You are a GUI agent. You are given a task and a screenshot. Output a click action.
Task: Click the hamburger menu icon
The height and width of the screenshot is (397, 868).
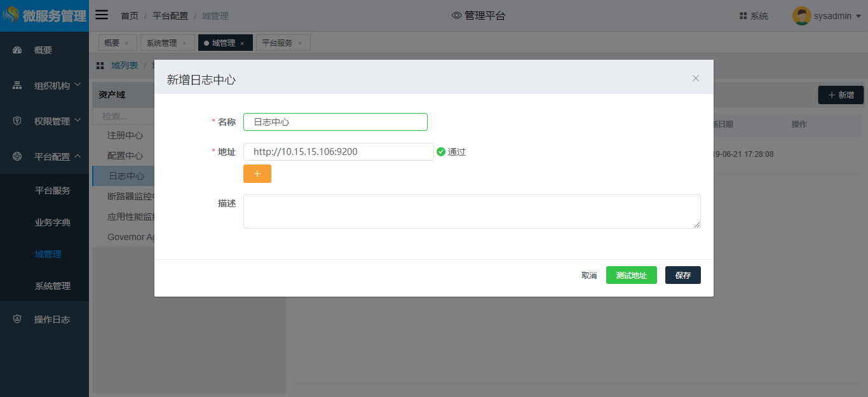coord(102,15)
